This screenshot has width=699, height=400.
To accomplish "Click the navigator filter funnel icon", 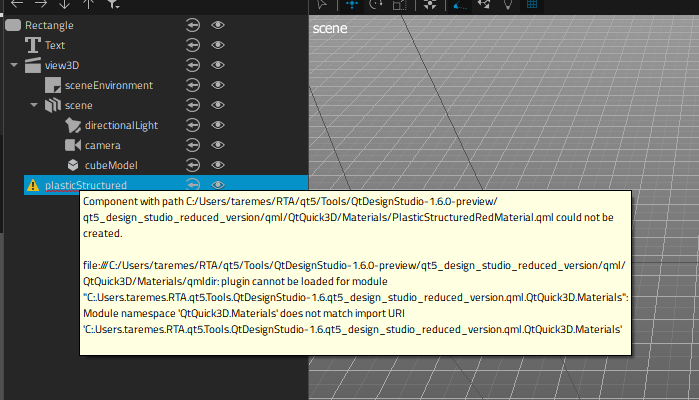I will pos(112,5).
